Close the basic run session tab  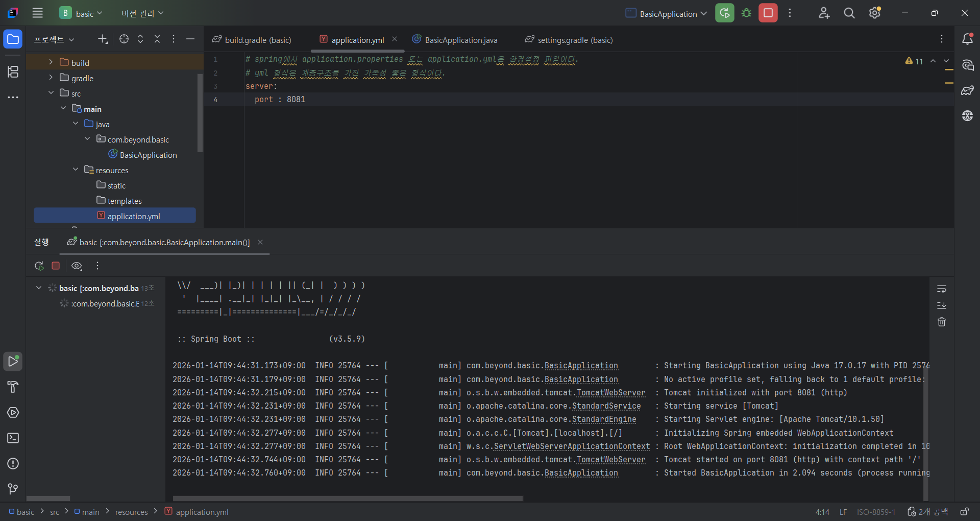[260, 242]
